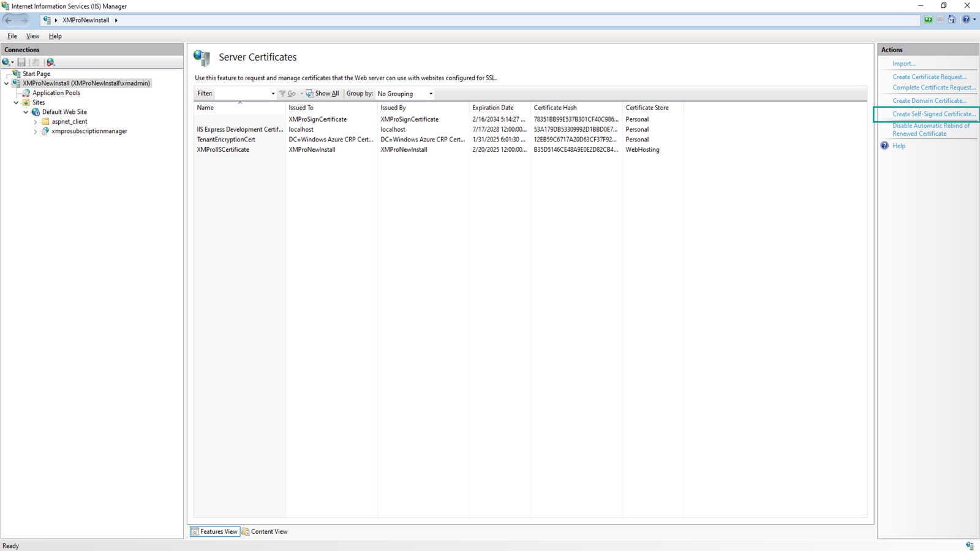This screenshot has height=551, width=980.
Task: Open the Filter dropdown arrow
Action: tap(273, 94)
